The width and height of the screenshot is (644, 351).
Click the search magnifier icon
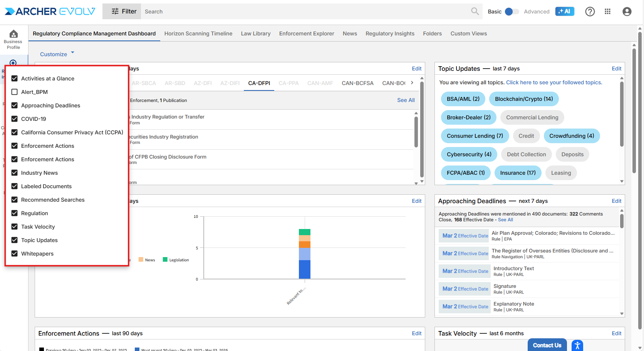[x=475, y=12]
